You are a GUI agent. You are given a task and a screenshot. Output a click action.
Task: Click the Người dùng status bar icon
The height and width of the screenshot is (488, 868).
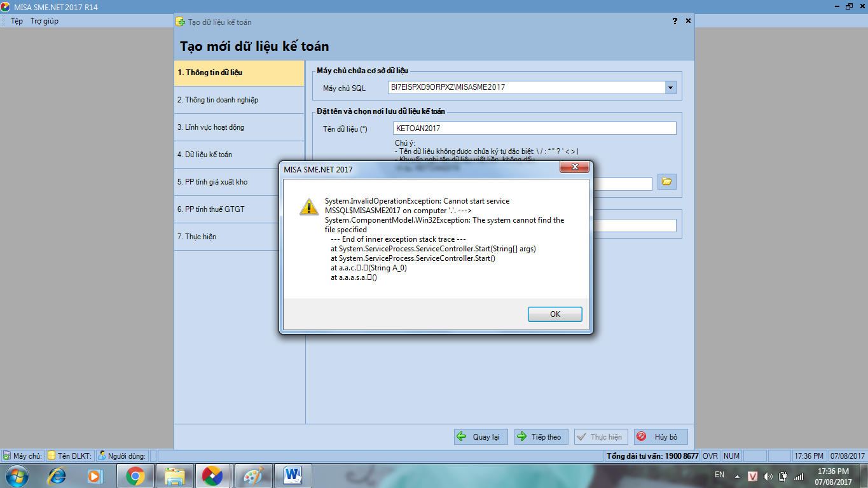[x=102, y=456]
